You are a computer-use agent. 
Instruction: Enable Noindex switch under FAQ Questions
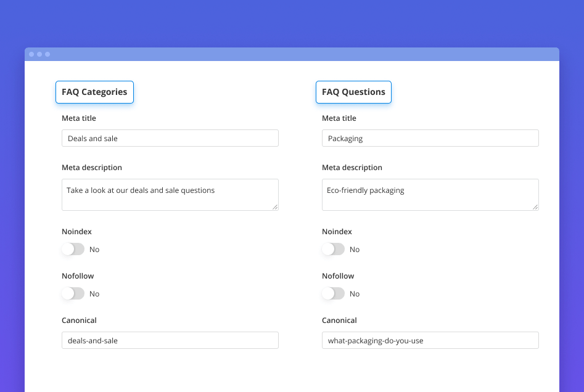point(333,249)
